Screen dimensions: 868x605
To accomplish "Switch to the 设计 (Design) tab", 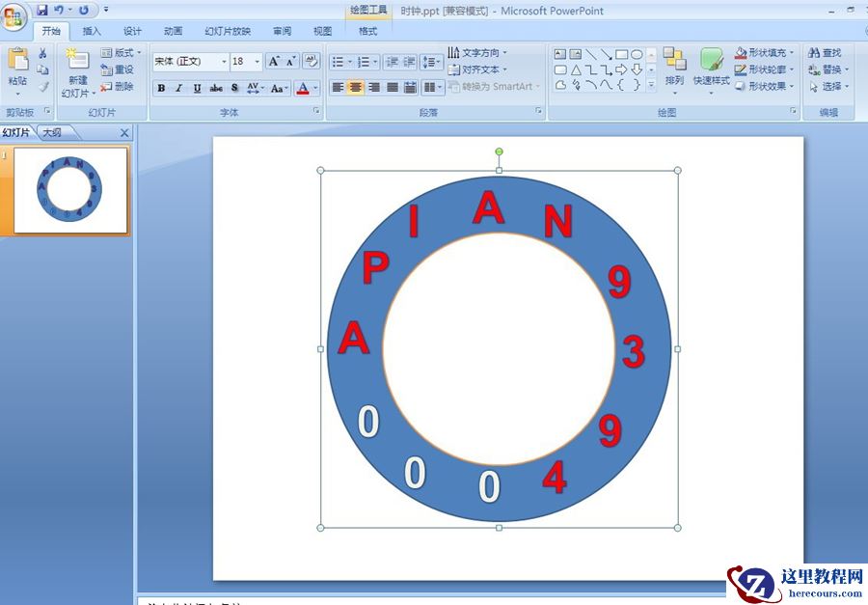I will pos(132,31).
